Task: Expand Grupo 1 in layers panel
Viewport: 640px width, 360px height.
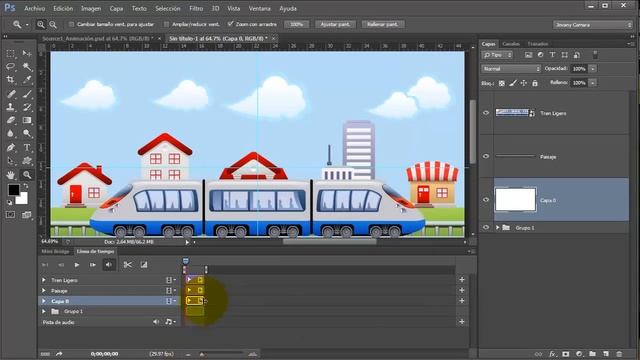Action: click(x=498, y=228)
